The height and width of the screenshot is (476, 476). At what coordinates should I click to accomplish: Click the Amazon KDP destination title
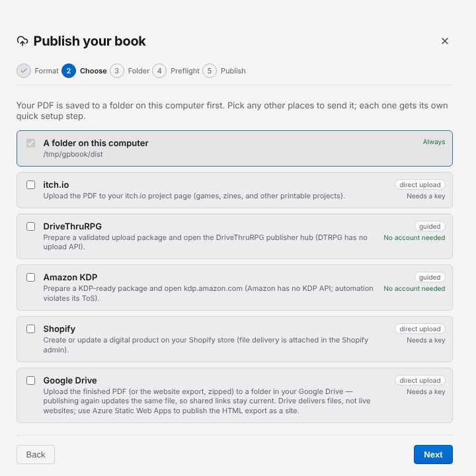[70, 277]
